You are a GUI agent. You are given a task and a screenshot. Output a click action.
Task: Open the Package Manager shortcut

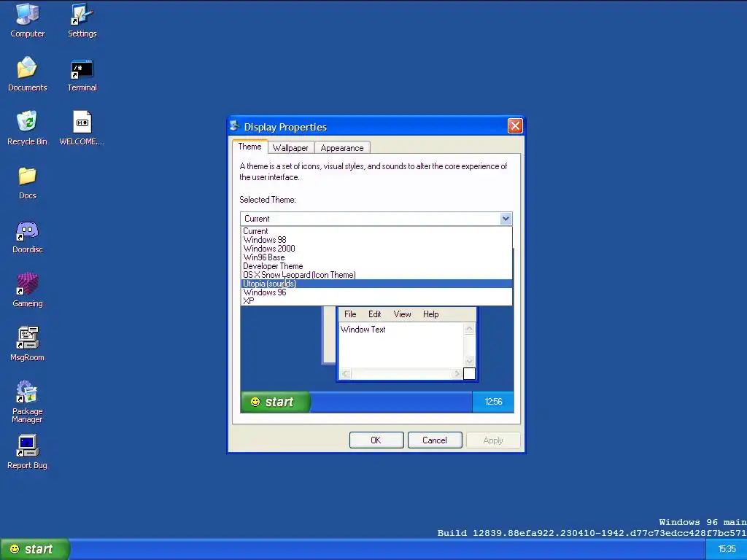pyautogui.click(x=27, y=402)
